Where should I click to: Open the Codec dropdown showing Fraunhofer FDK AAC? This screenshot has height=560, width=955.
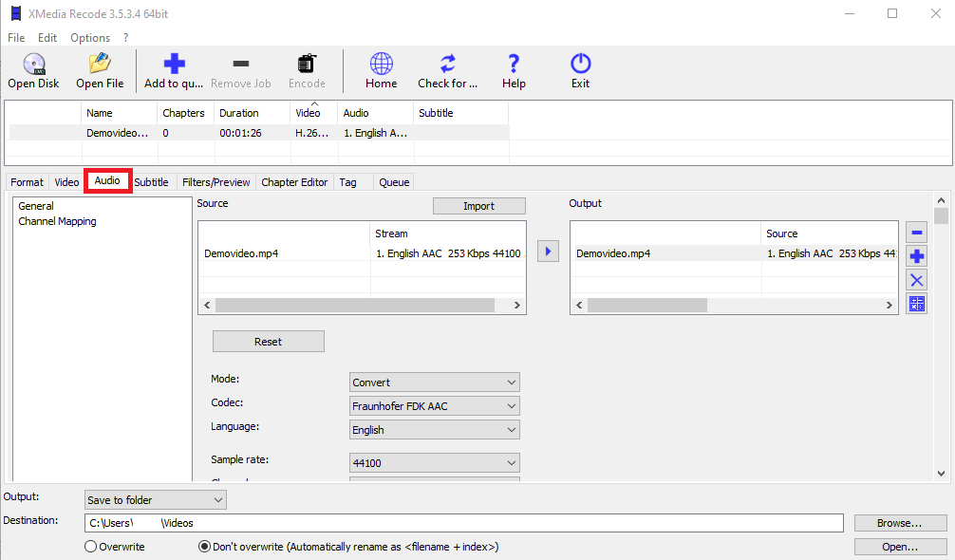(x=435, y=406)
